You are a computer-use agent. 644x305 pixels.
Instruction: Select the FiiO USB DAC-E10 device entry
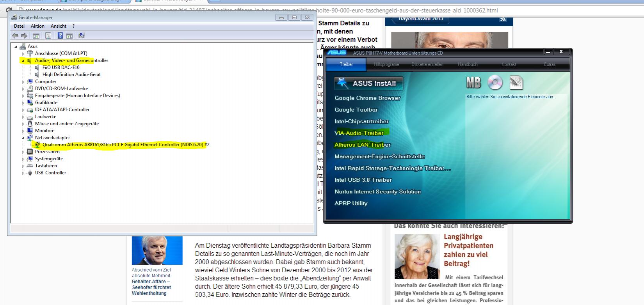click(61, 67)
